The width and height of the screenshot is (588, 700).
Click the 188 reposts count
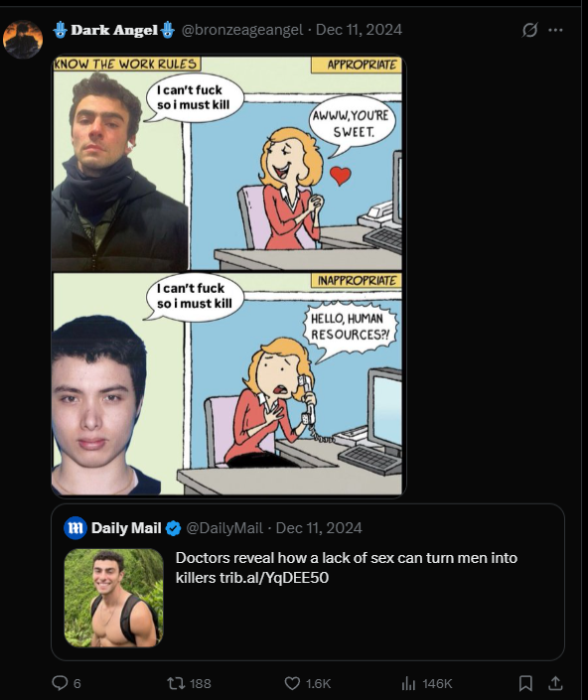point(200,683)
